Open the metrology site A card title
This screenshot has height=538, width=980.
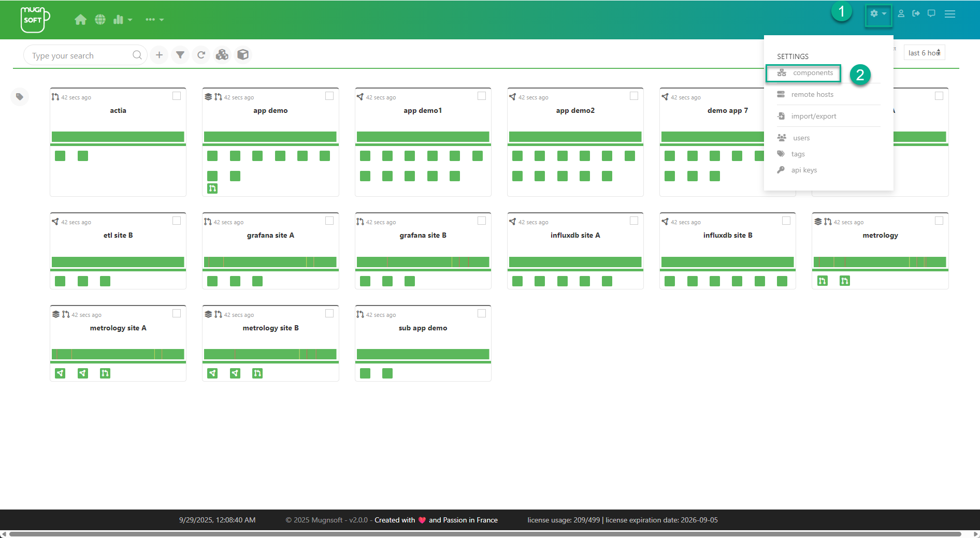[x=118, y=328]
